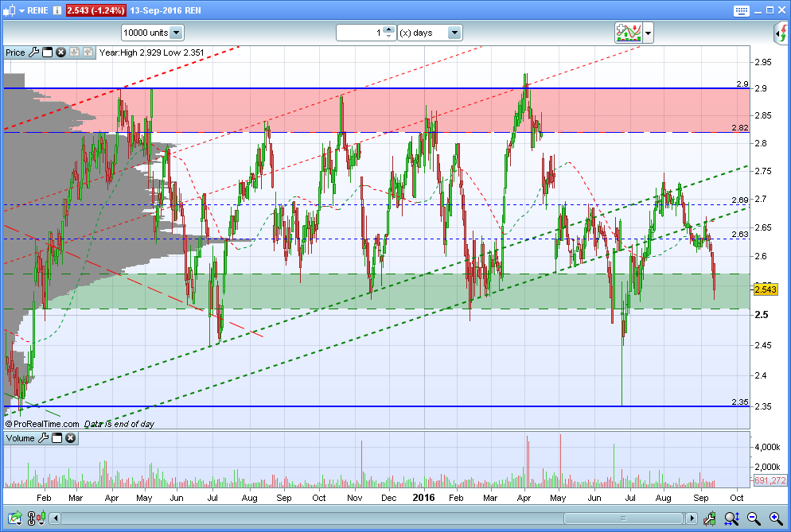The width and height of the screenshot is (791, 532).
Task: Open the Price panel wrench settings
Action: (33, 52)
